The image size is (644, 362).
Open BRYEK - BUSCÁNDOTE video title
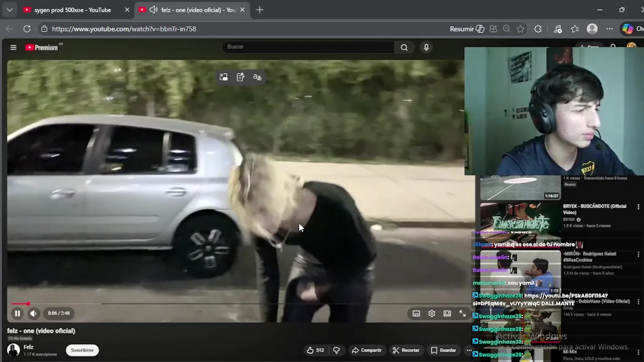594,209
